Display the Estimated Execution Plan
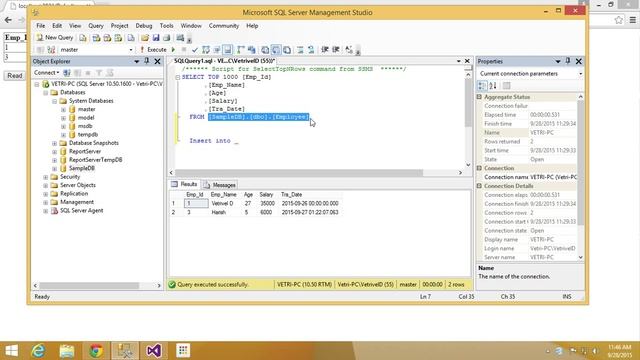This screenshot has width=640, height=360. coord(206,50)
